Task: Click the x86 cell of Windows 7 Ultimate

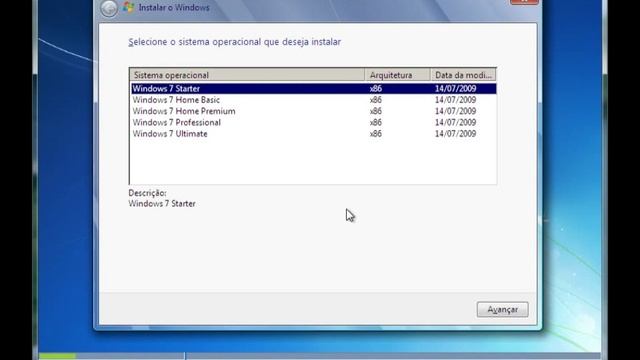Action: 376,134
